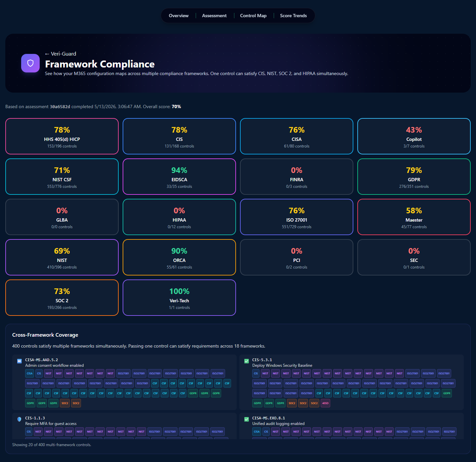476x462 pixels.
Task: Click the purple shield icon
Action: click(x=30, y=63)
